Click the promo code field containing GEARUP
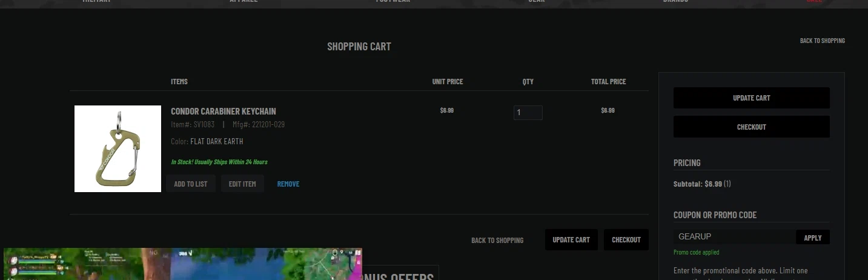868x280 pixels. pos(734,237)
